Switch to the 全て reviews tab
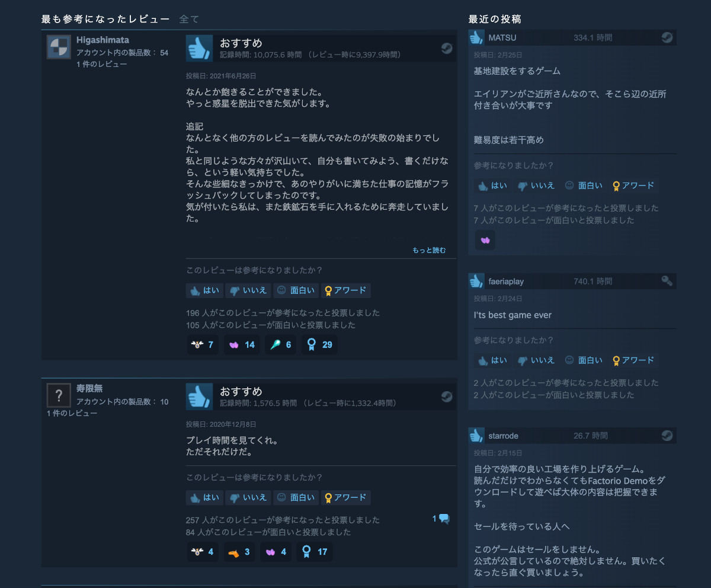Viewport: 711px width, 588px height. tap(189, 19)
